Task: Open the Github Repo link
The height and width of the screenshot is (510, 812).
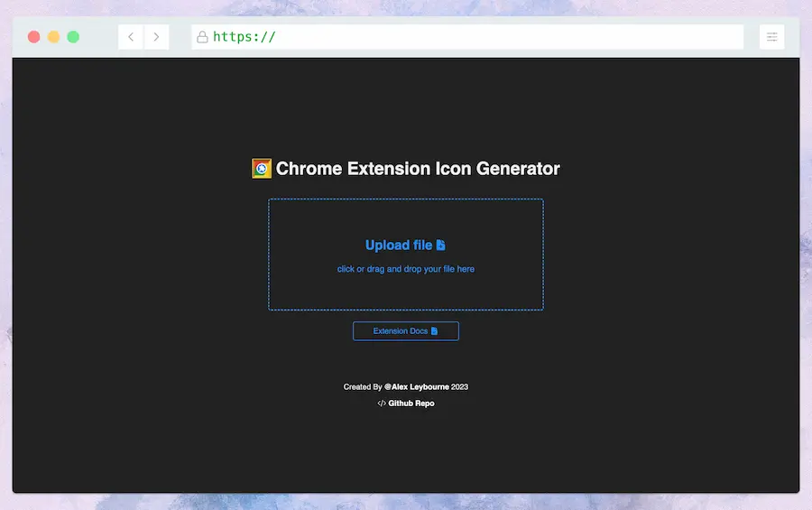Action: click(411, 403)
